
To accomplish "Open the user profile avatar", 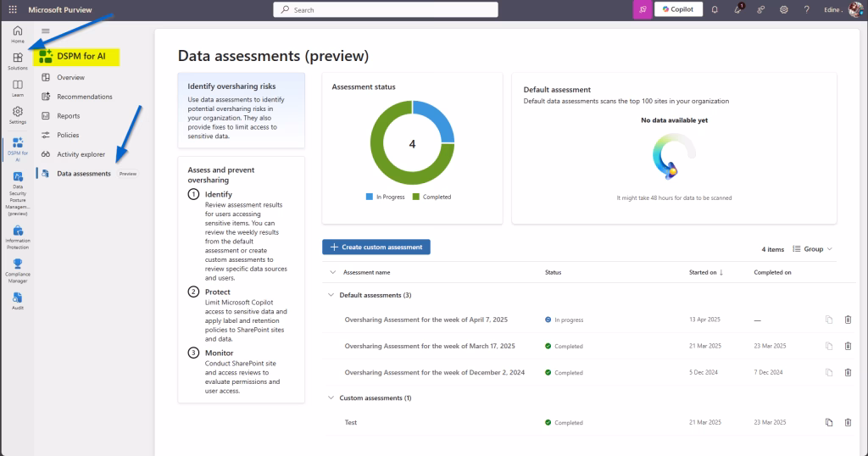I will 855,9.
